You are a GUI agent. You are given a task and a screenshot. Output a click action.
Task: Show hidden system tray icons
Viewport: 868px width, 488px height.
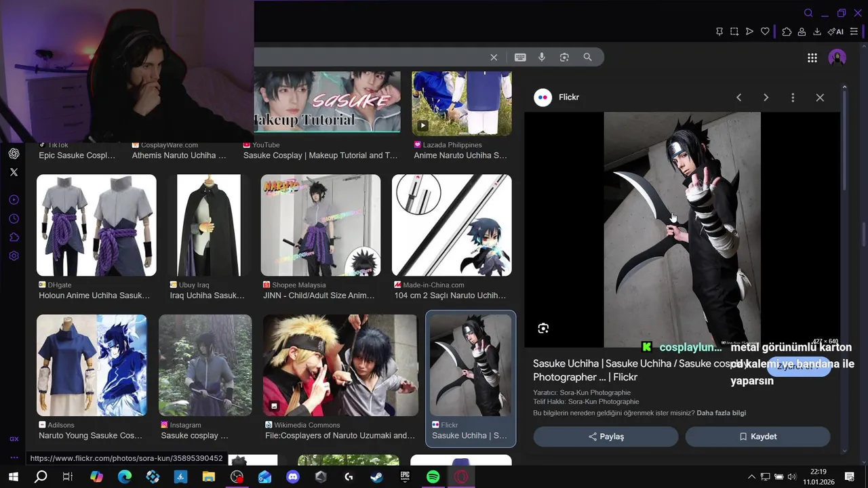(751, 477)
